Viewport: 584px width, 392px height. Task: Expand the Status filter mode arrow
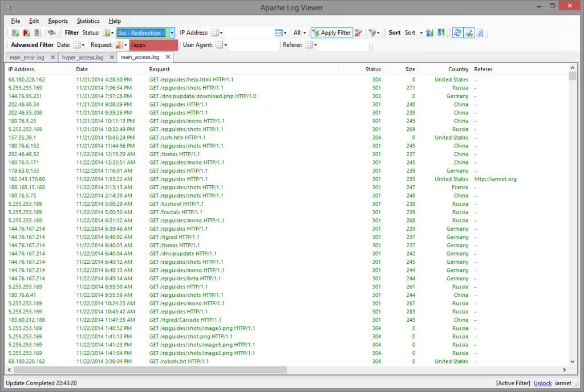pyautogui.click(x=112, y=33)
